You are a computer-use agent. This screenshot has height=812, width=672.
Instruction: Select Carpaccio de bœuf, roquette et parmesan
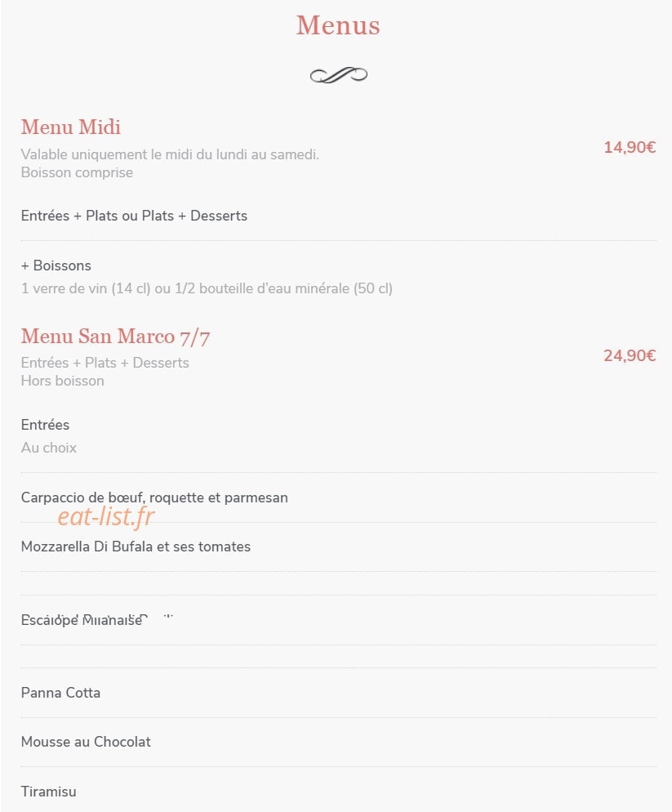pyautogui.click(x=154, y=497)
